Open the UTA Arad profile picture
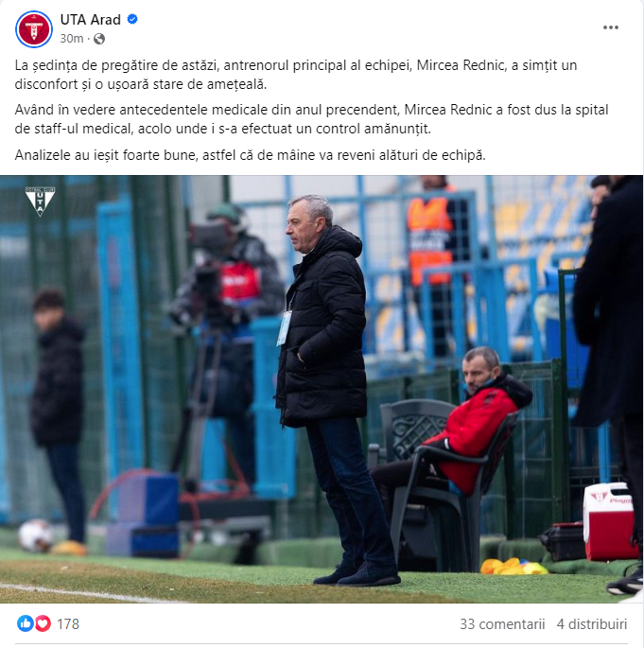The height and width of the screenshot is (648, 644). [34, 29]
